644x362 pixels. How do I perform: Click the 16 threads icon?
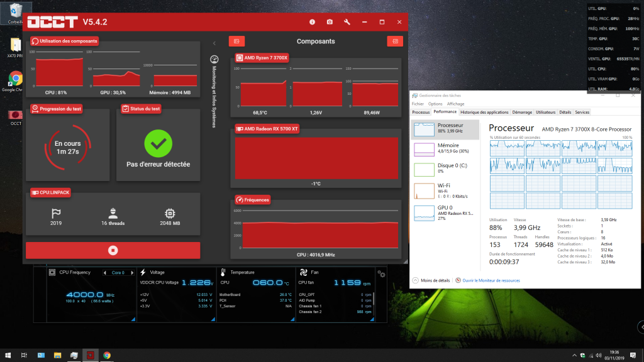click(x=113, y=214)
